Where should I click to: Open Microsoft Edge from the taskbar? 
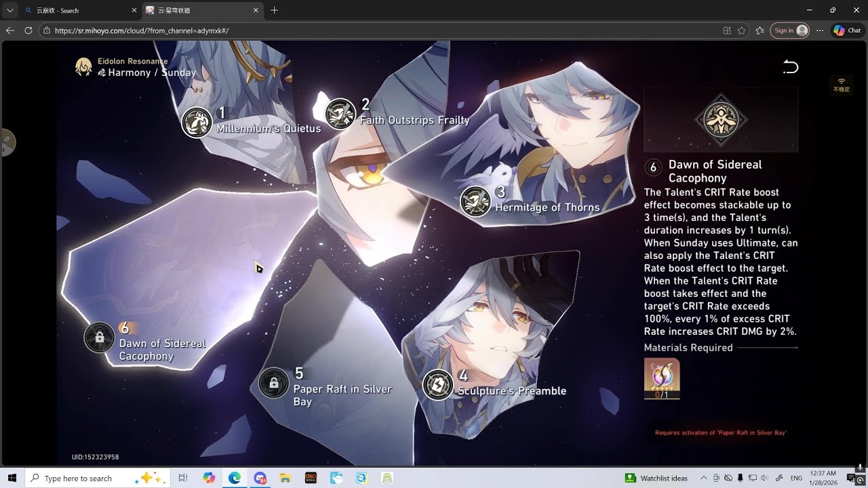(235, 478)
